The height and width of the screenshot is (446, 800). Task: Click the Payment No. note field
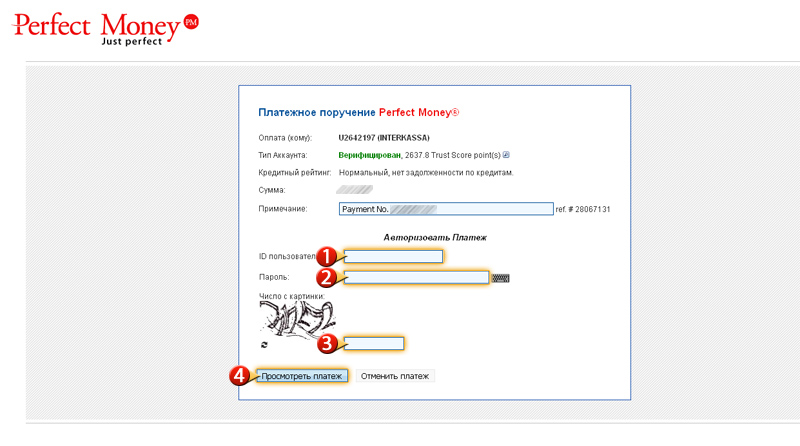click(446, 209)
